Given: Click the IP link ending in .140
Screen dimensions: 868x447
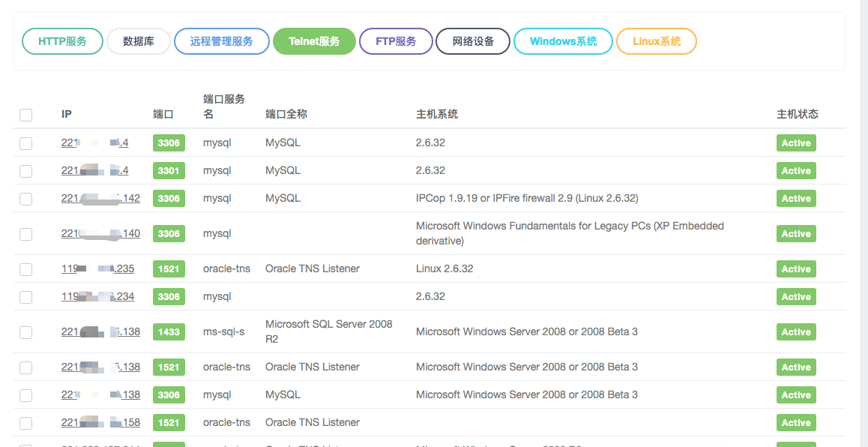Looking at the screenshot, I should point(100,233).
